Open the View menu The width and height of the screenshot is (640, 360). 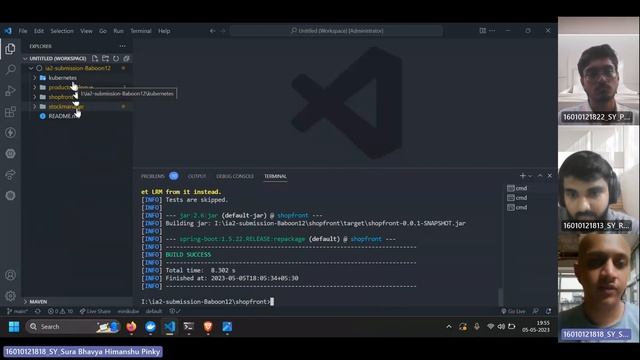(x=86, y=31)
